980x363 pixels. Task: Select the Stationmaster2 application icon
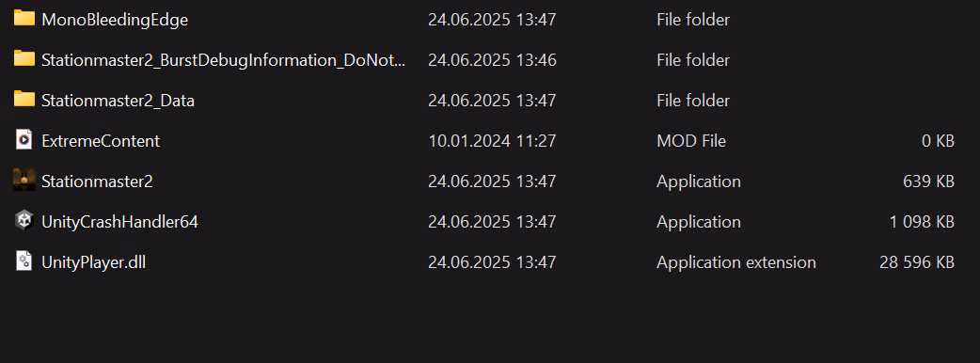[24, 180]
